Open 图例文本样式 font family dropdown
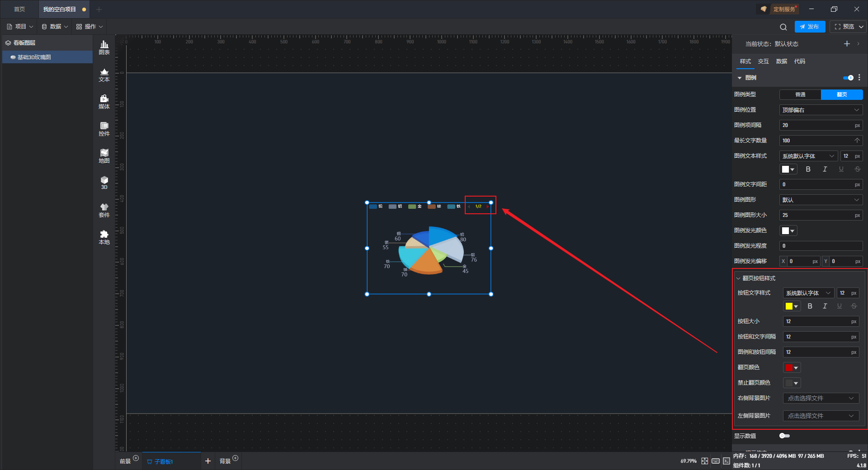 click(x=808, y=156)
